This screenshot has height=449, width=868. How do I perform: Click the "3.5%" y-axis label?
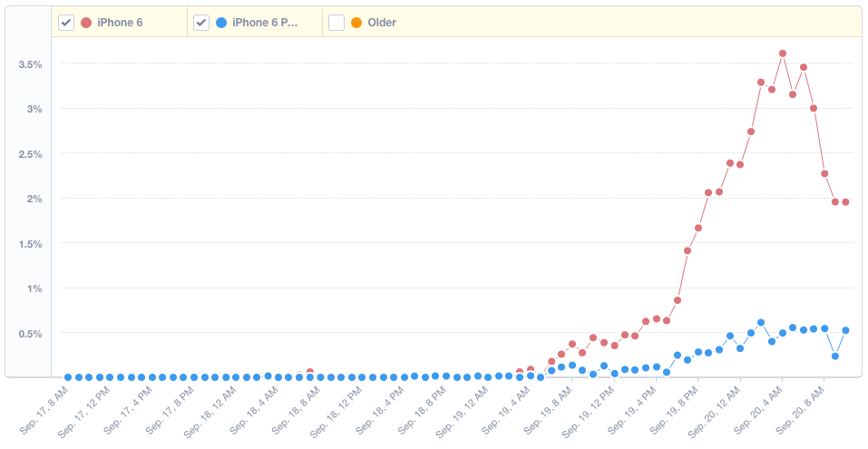coord(31,64)
